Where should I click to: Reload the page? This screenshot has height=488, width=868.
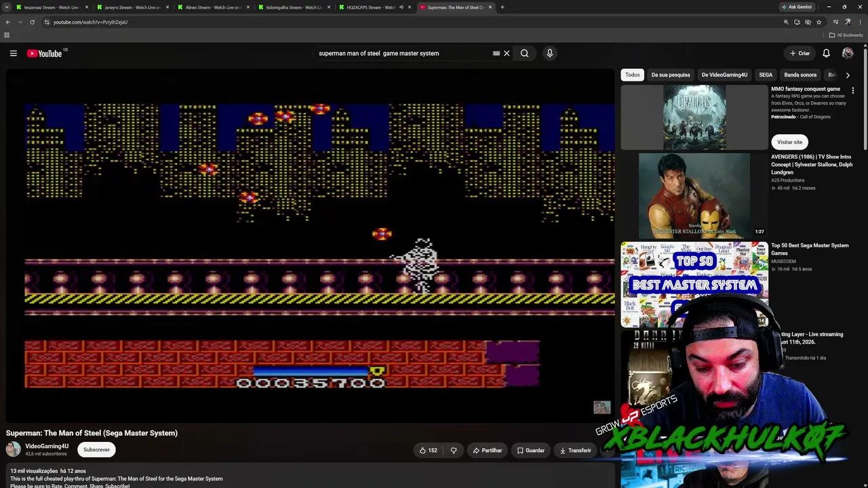32,22
